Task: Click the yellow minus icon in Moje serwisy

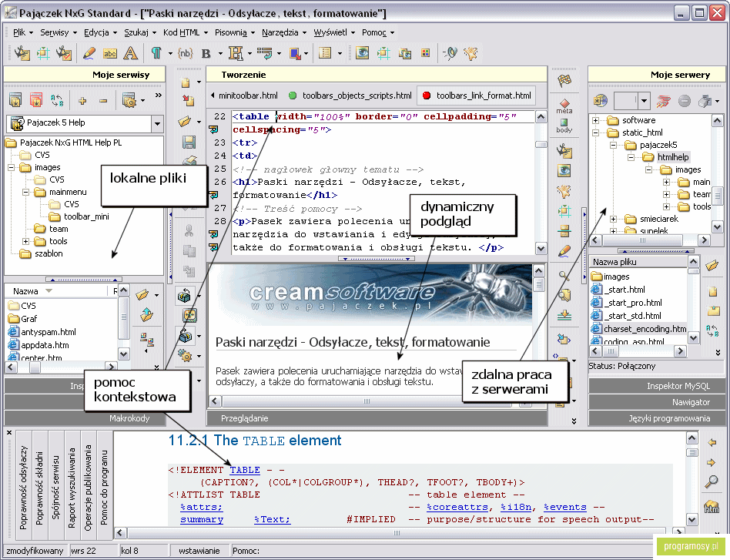Action: tap(103, 100)
